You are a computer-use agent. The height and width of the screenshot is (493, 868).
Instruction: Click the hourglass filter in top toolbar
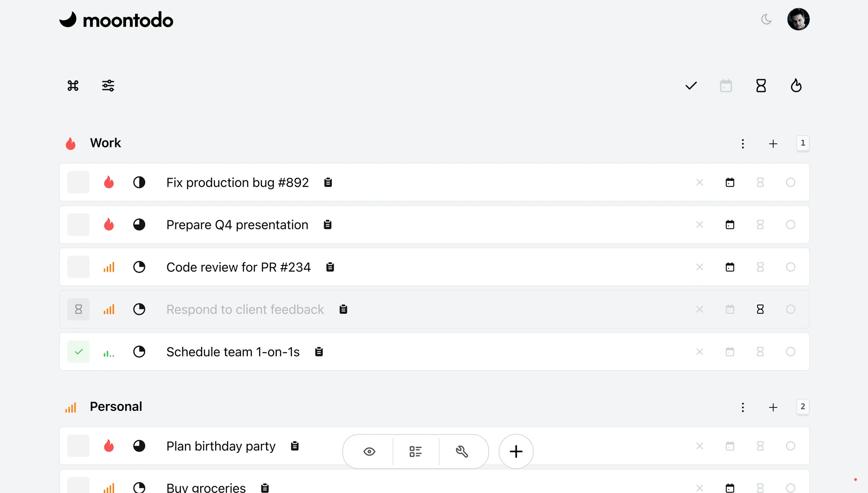point(761,85)
